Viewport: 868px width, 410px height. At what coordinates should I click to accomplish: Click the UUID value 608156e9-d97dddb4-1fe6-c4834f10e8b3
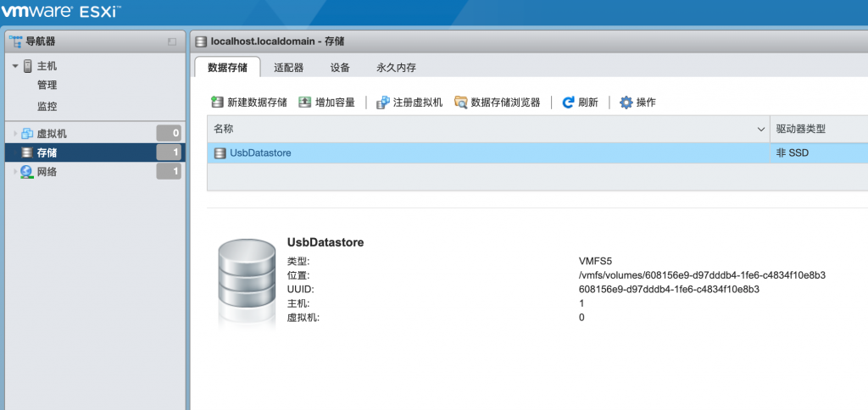(x=669, y=290)
